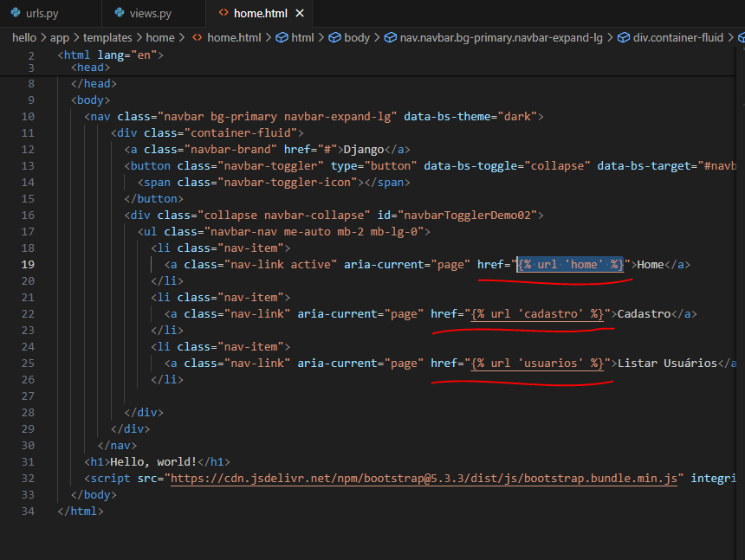Open the div.container-fluid breadcrumb item
This screenshot has height=560, width=745.
(677, 38)
